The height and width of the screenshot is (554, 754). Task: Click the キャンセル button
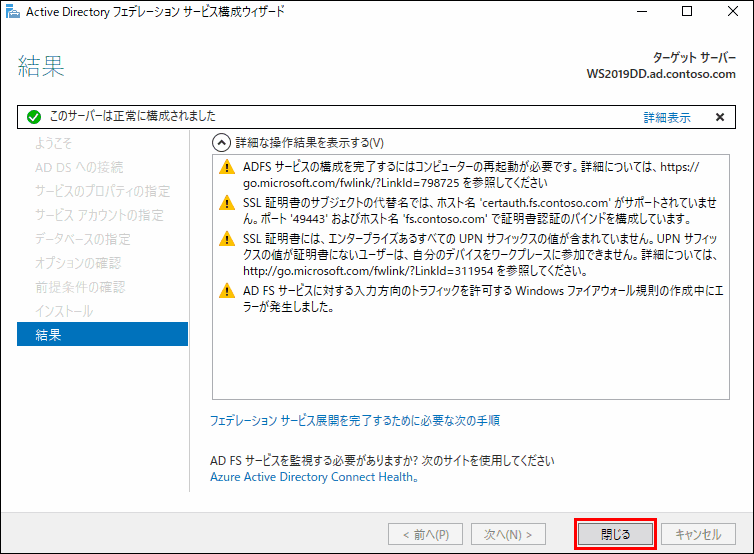point(698,534)
